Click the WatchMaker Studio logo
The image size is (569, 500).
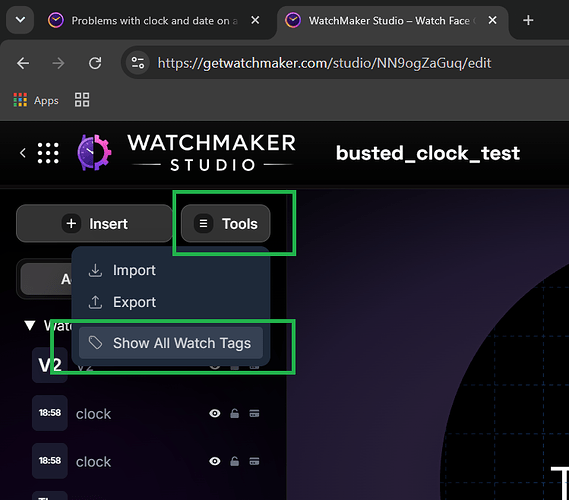point(186,153)
